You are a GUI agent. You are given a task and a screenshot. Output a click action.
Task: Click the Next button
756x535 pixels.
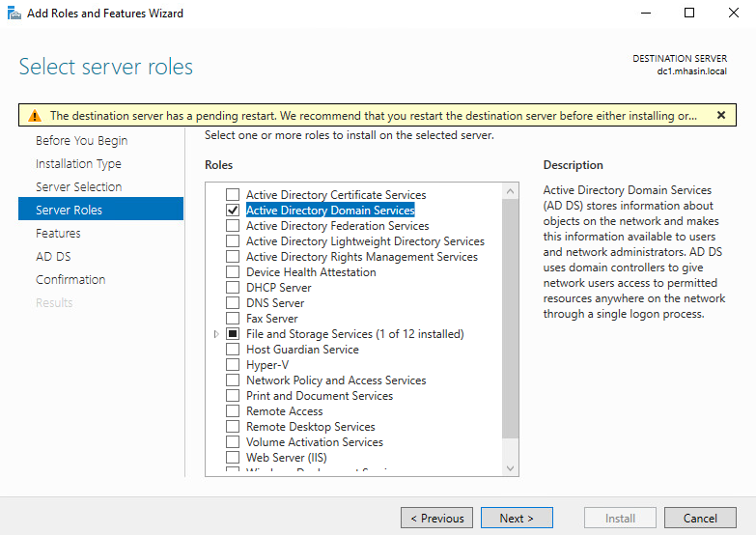pyautogui.click(x=517, y=518)
